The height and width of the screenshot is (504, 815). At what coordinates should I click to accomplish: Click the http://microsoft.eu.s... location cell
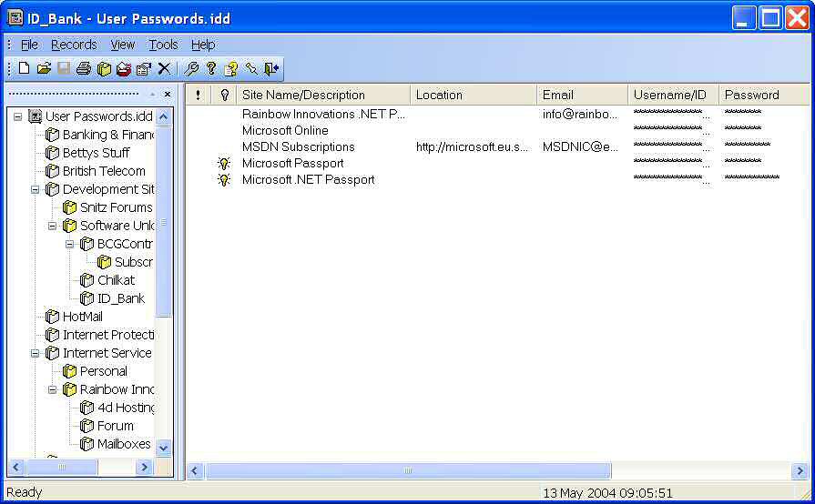[x=472, y=146]
